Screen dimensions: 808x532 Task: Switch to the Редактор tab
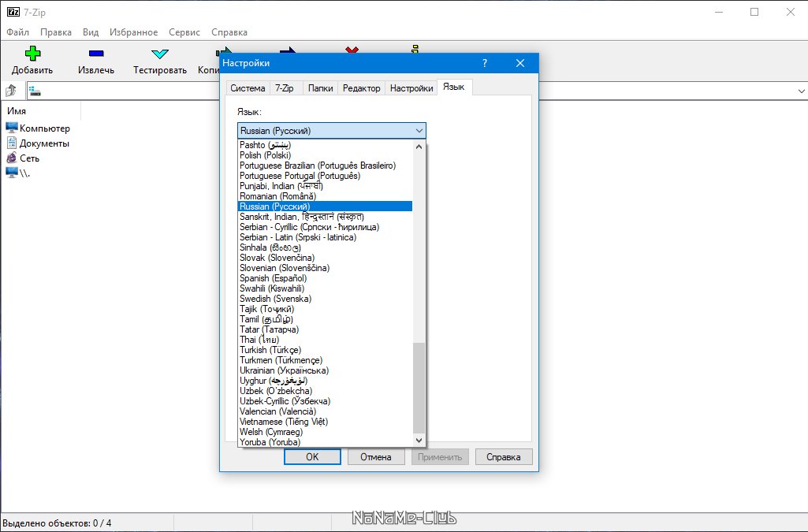pyautogui.click(x=361, y=88)
